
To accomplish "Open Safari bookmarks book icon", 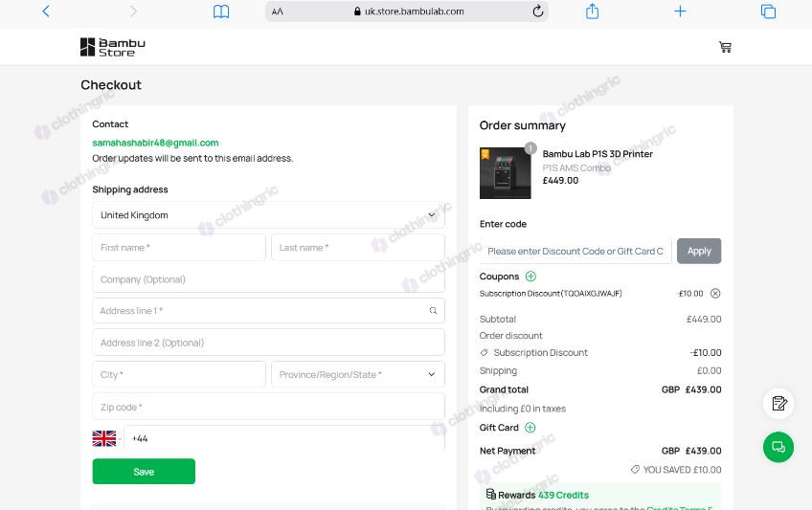I will [x=221, y=11].
